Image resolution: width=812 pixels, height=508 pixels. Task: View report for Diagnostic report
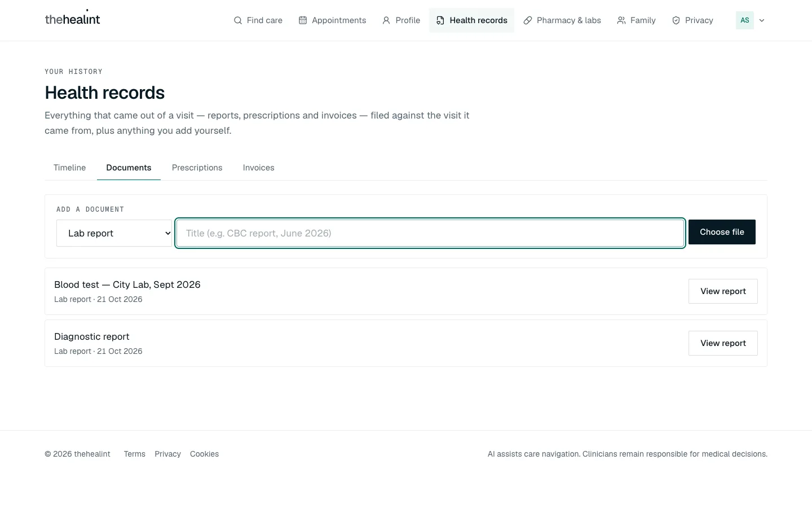[x=723, y=343]
